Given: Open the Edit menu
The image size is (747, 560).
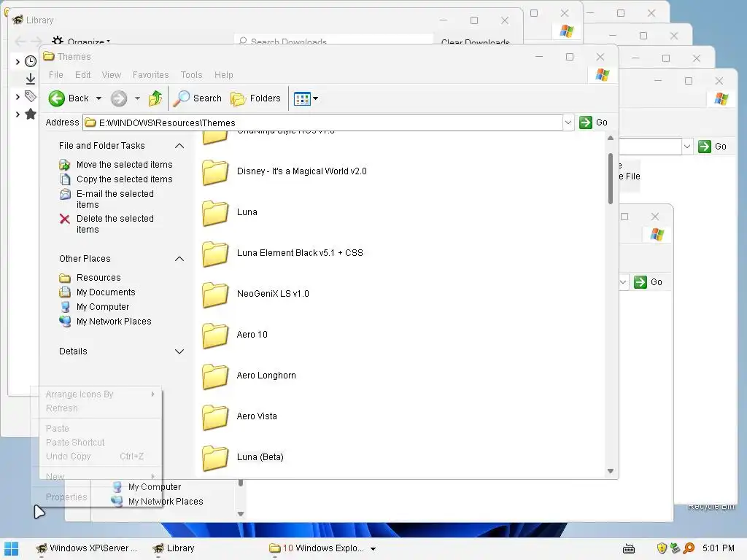Looking at the screenshot, I should pyautogui.click(x=82, y=75).
